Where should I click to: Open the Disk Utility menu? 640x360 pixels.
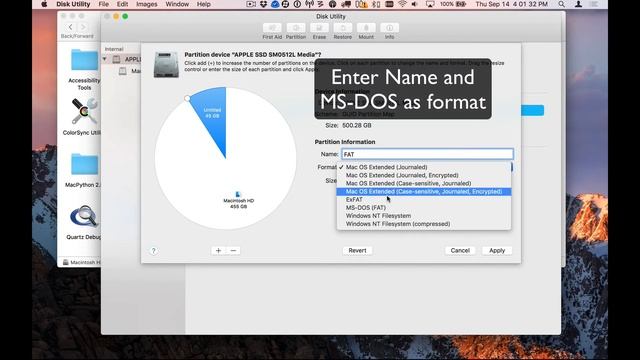73,4
